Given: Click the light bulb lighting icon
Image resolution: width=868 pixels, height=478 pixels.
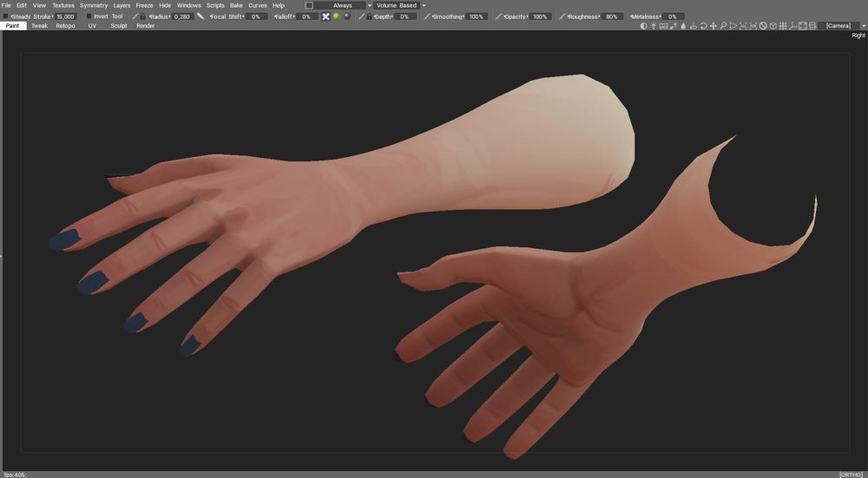Looking at the screenshot, I should [x=654, y=26].
